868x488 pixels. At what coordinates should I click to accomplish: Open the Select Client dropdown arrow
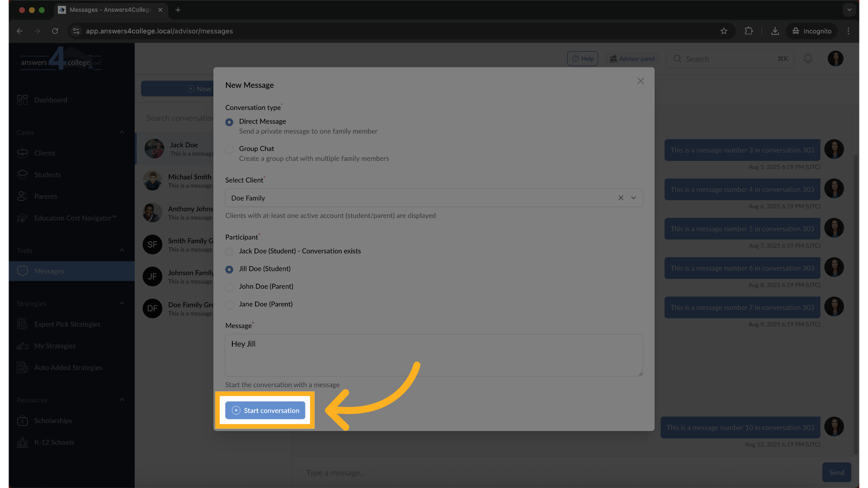633,198
